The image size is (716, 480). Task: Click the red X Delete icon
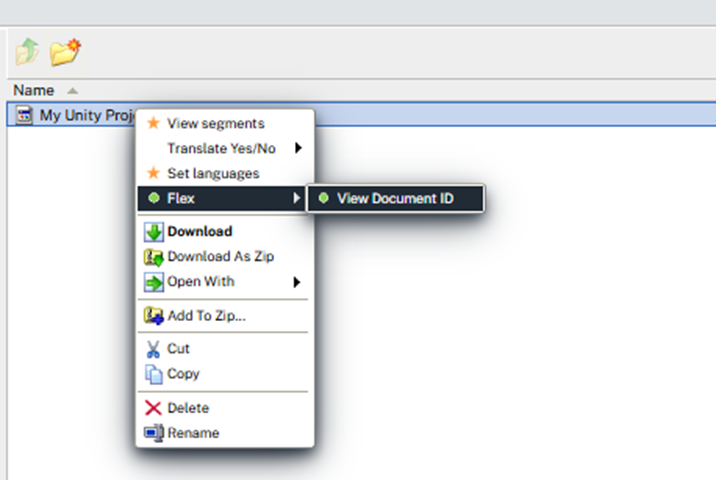click(153, 408)
